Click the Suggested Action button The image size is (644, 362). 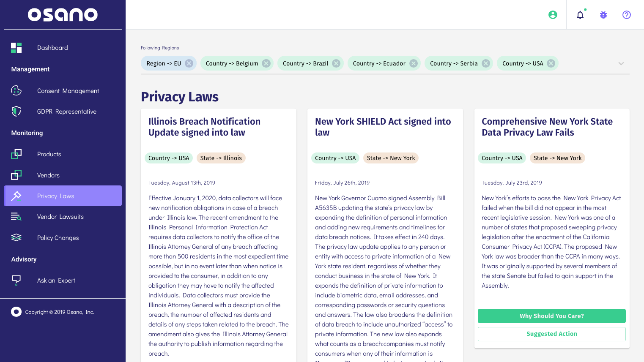pos(551,334)
